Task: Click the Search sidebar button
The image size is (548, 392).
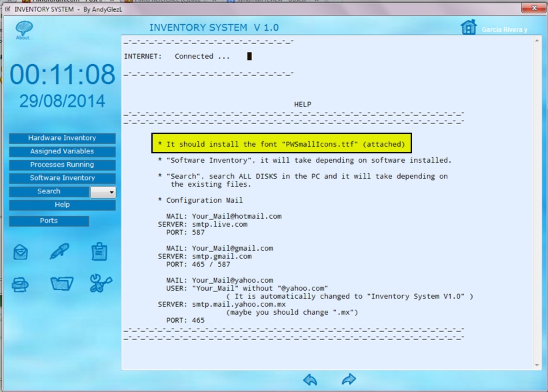Action: 49,191
